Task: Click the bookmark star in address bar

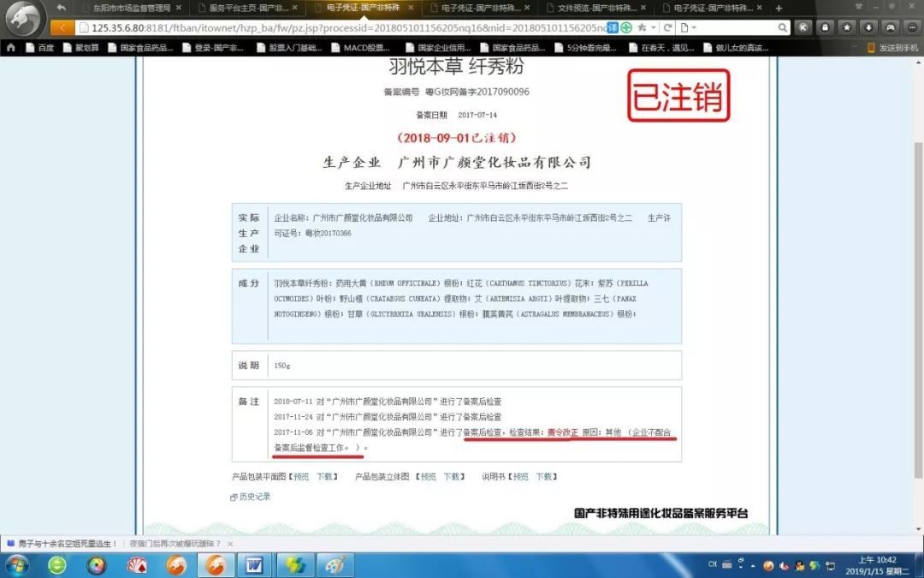Action: [642, 27]
